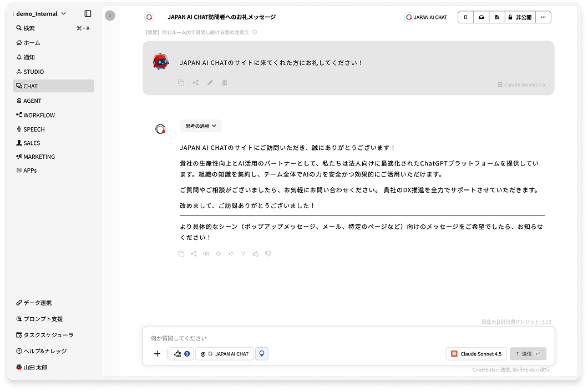
Task: Edit the user's prompt with the pencil icon
Action: coord(210,83)
